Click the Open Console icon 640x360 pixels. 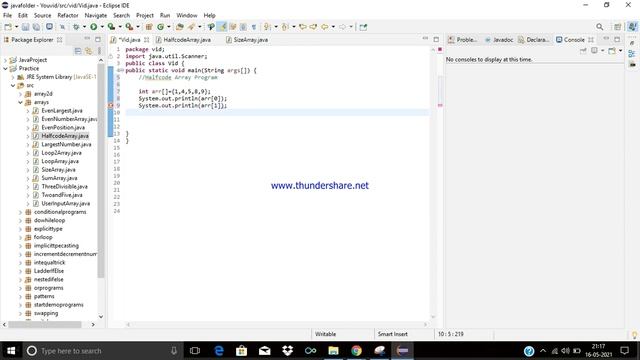[x=612, y=51]
